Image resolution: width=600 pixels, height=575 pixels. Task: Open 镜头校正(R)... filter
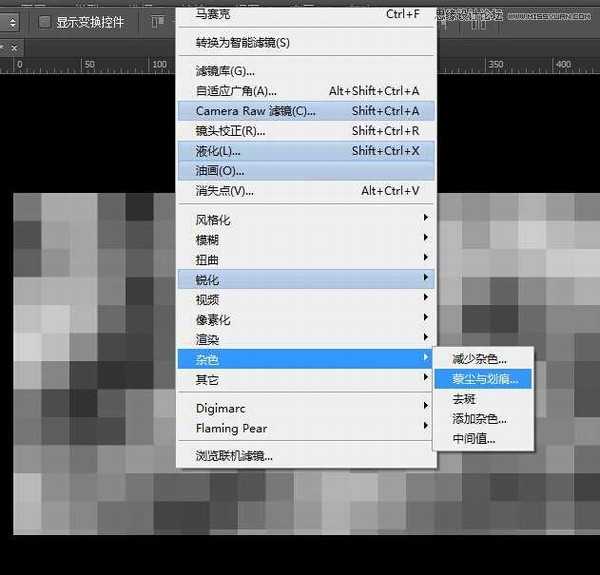click(x=230, y=131)
